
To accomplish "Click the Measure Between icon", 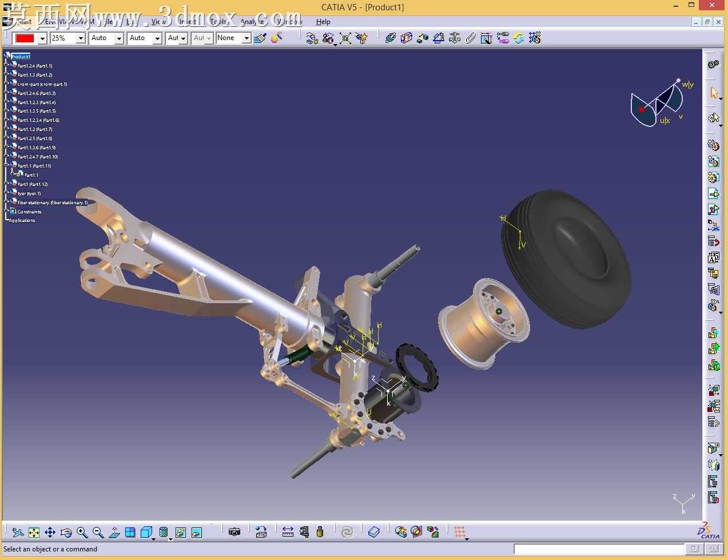I will (x=288, y=533).
